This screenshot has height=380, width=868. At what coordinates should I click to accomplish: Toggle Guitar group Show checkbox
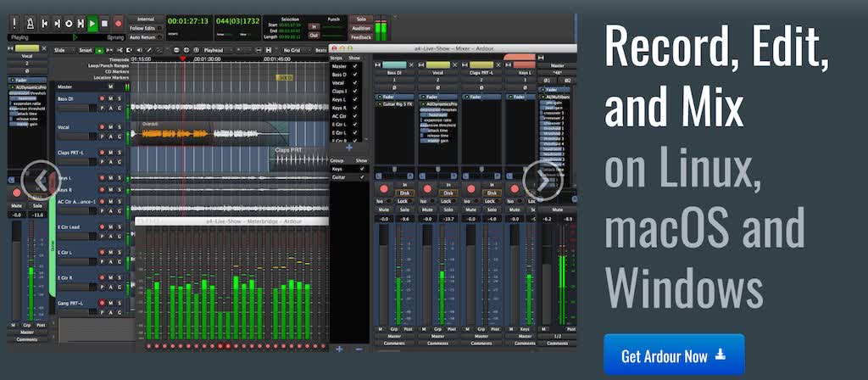click(362, 176)
